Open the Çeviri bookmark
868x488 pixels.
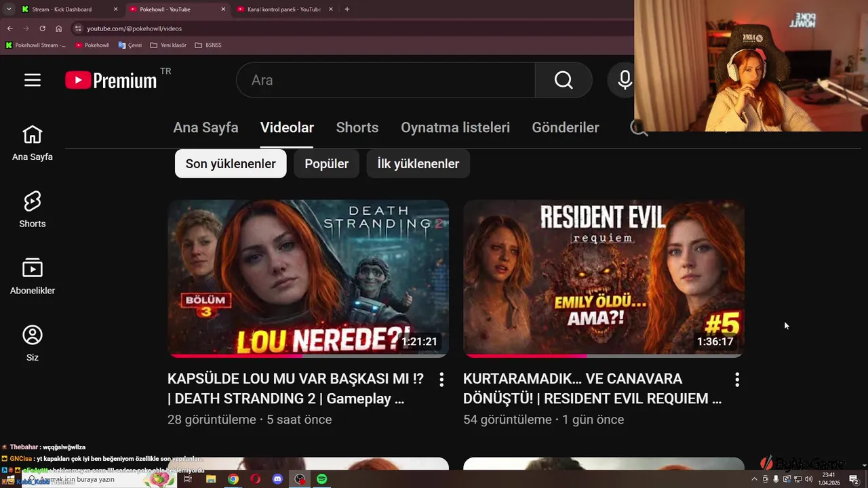130,45
